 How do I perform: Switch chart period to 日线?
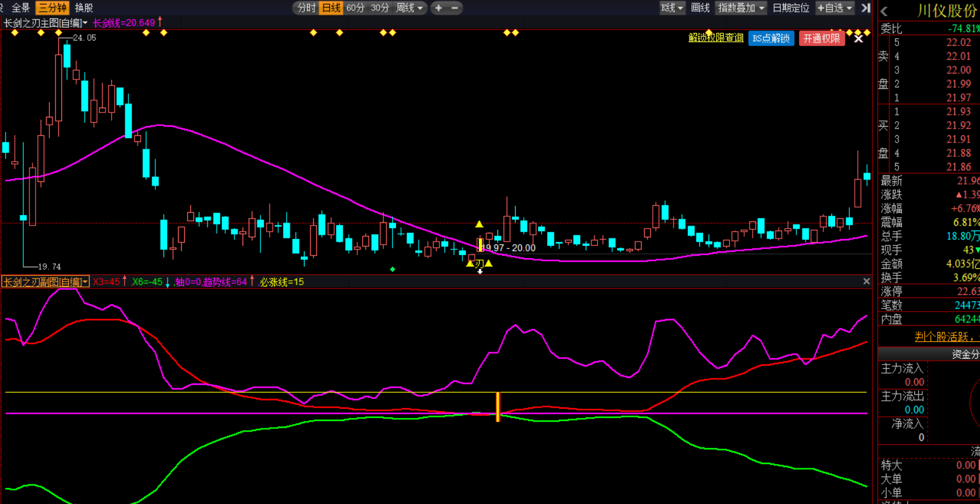[331, 8]
